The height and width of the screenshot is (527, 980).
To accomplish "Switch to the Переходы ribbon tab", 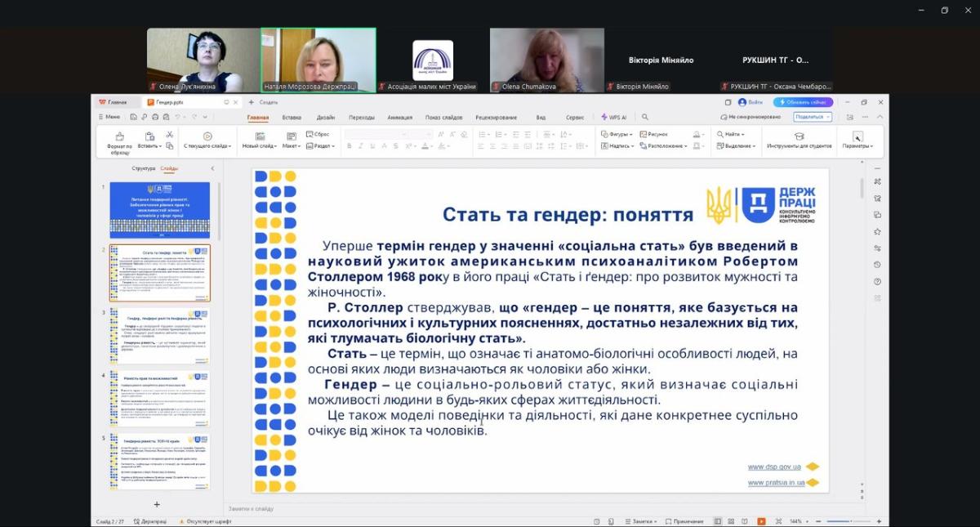I will tap(362, 117).
